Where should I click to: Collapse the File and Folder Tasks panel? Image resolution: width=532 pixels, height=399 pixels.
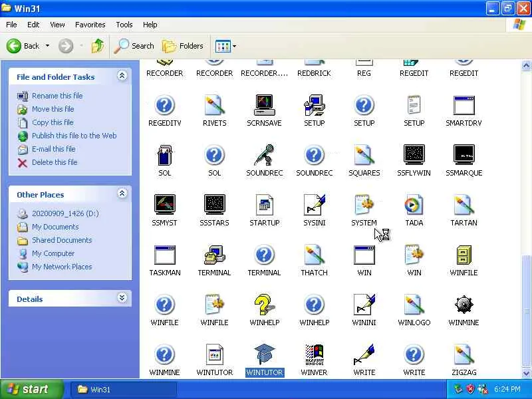122,75
